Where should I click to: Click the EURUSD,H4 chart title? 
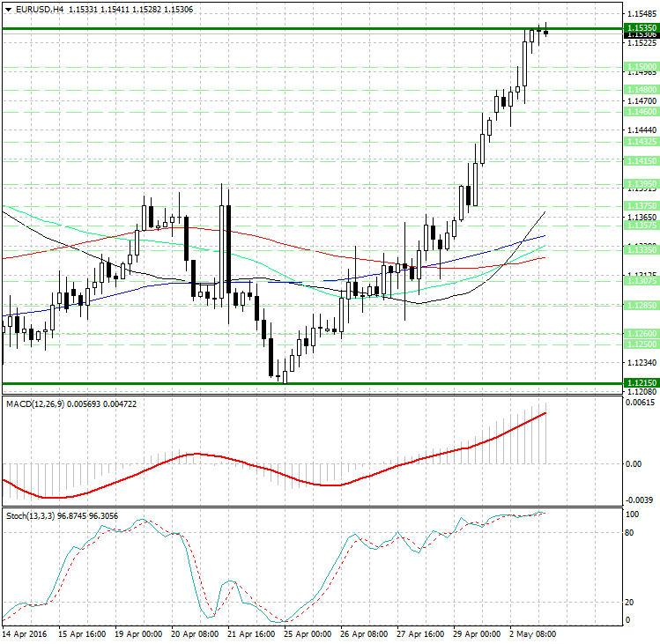40,10
